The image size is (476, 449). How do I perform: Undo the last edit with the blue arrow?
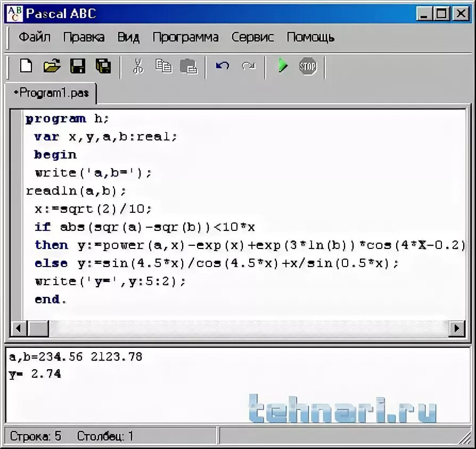click(223, 65)
